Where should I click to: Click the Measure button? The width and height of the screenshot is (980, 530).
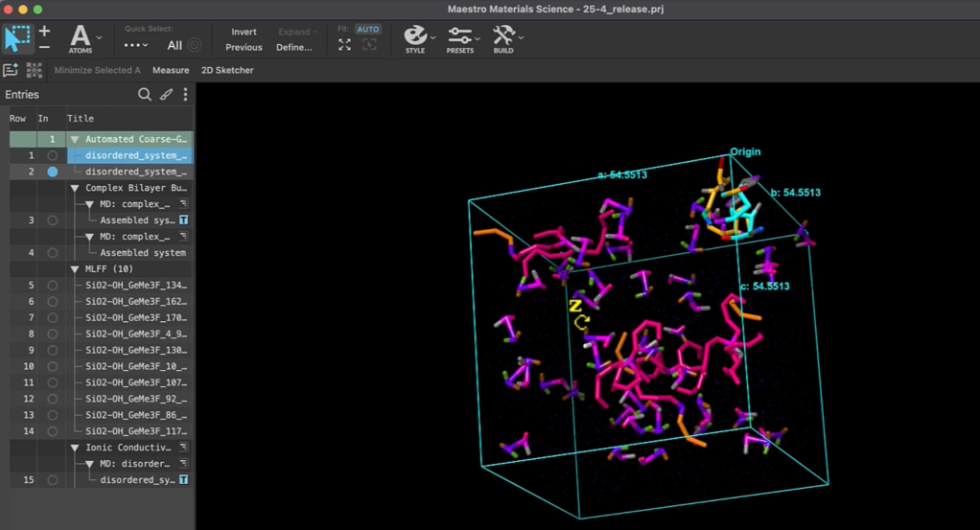point(171,70)
